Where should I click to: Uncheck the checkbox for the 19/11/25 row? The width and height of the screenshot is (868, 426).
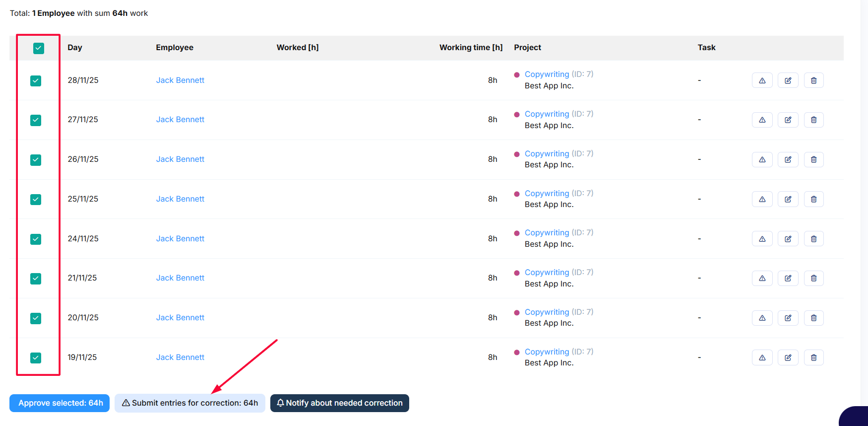pyautogui.click(x=36, y=358)
